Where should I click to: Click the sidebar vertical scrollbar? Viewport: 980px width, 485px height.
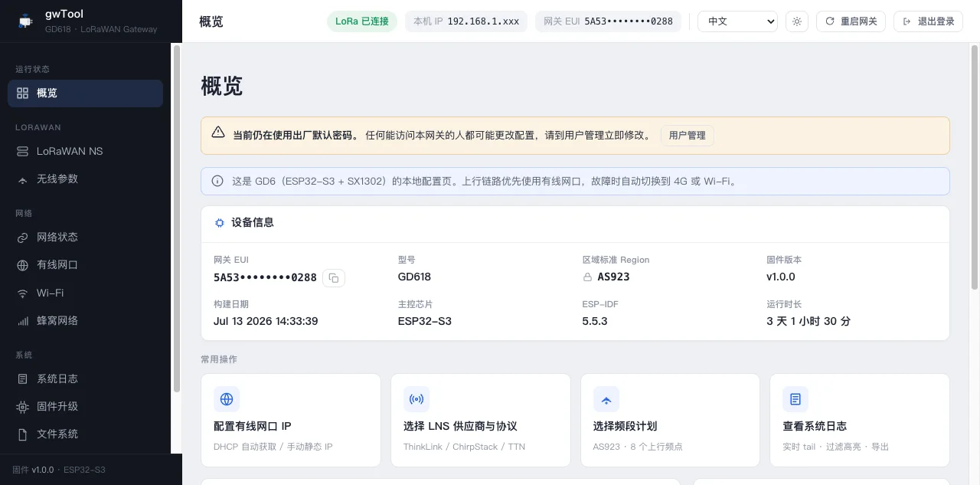tap(177, 218)
